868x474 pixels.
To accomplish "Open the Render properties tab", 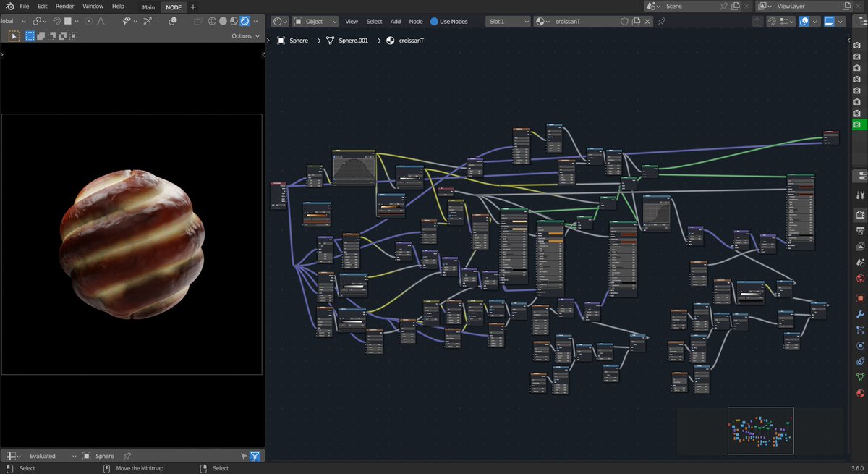I will point(860,215).
